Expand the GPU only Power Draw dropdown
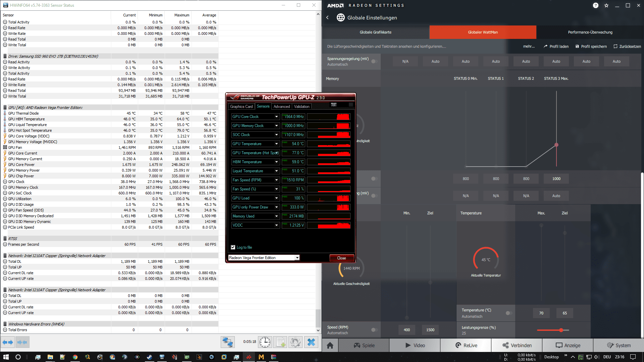The height and width of the screenshot is (362, 644). [276, 207]
